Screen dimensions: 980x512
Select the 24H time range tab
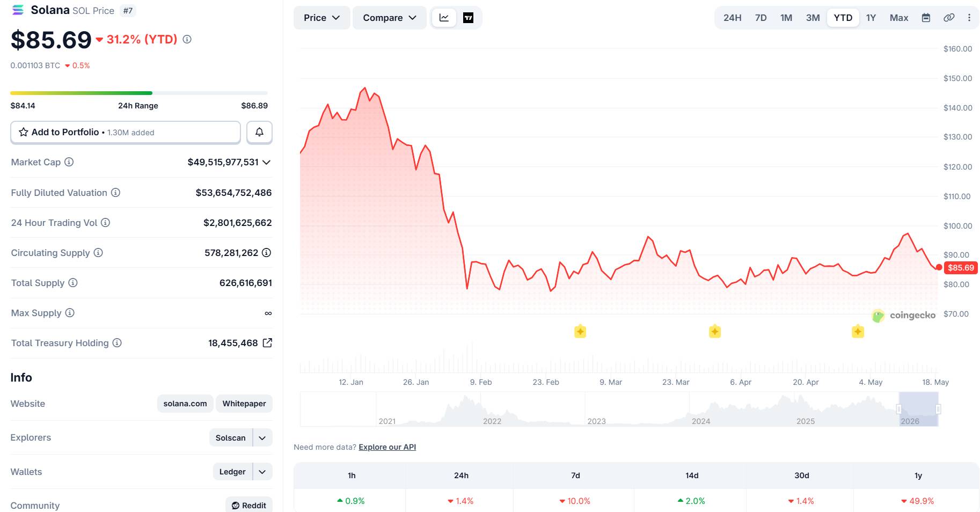point(732,18)
